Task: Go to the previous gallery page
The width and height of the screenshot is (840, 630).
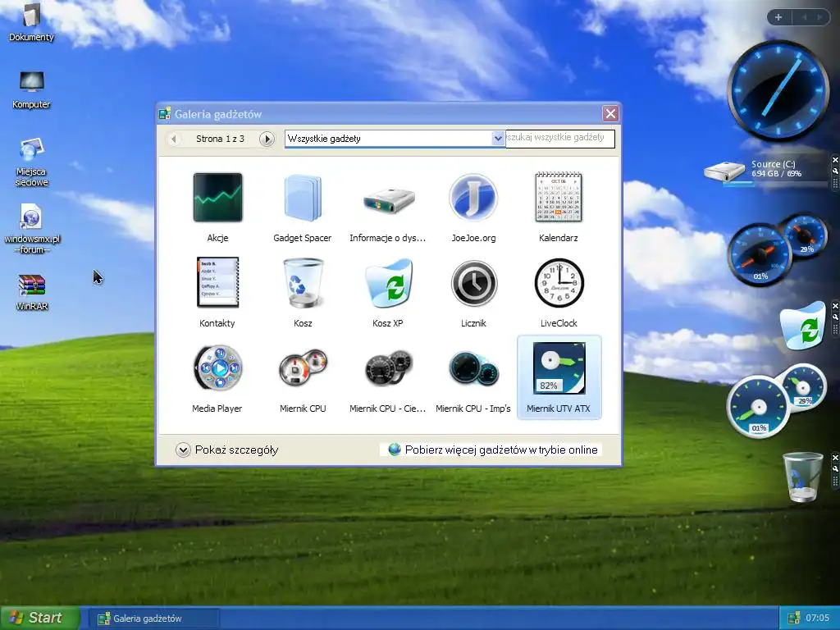Action: coord(174,139)
